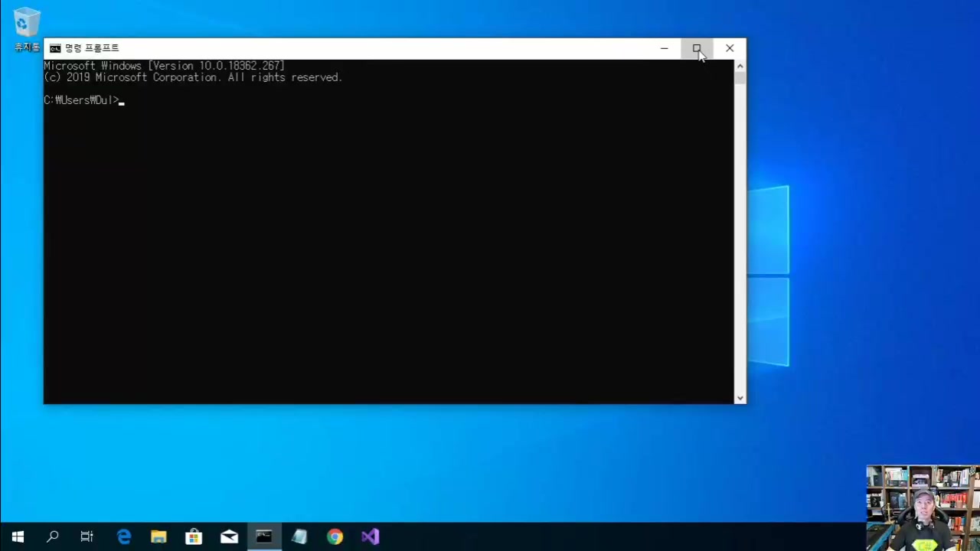Select Command Prompt taskbar icon

[x=264, y=536]
